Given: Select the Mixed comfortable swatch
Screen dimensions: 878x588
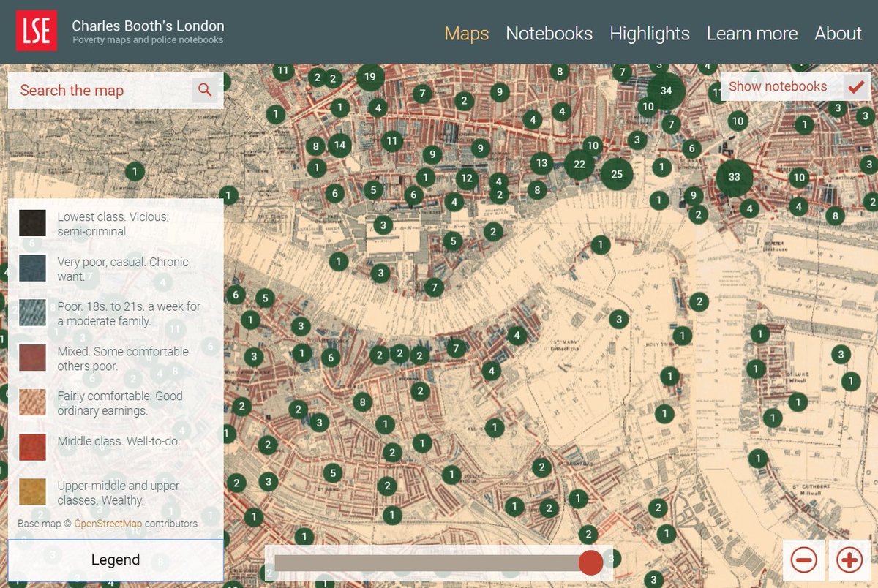Looking at the screenshot, I should pyautogui.click(x=32, y=358).
